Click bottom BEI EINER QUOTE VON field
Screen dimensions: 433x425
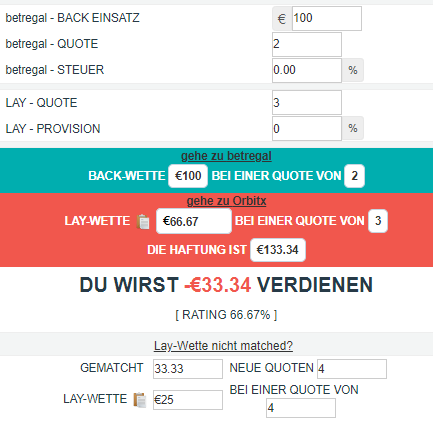point(301,408)
